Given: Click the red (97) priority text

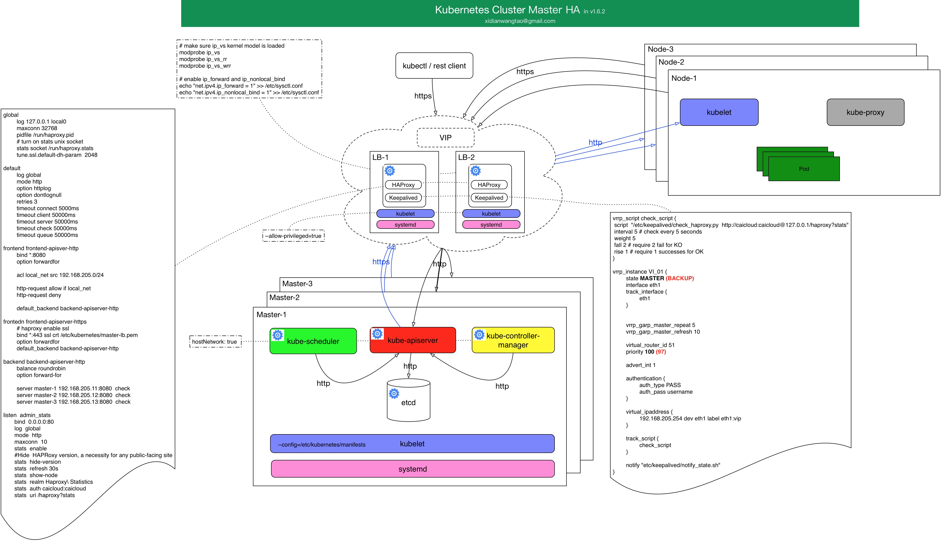Looking at the screenshot, I should 661,352.
